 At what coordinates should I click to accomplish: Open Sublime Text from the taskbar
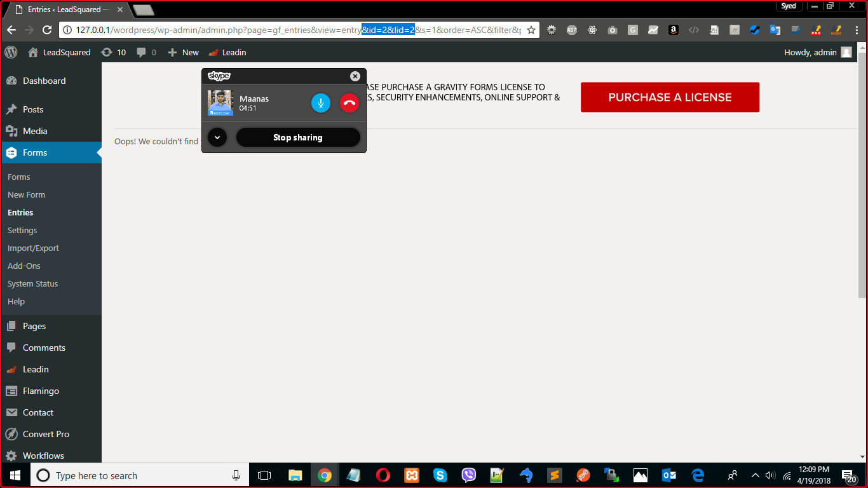555,475
